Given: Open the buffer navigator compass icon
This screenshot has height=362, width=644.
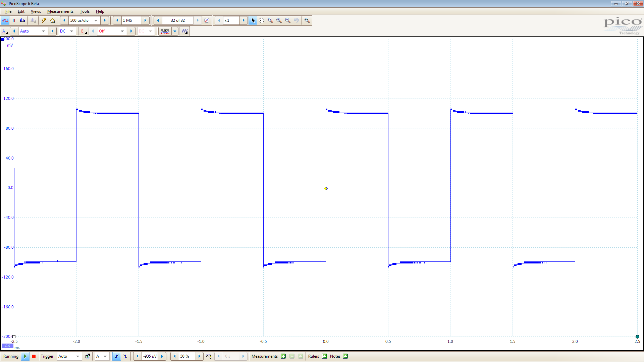Looking at the screenshot, I should coord(207,20).
